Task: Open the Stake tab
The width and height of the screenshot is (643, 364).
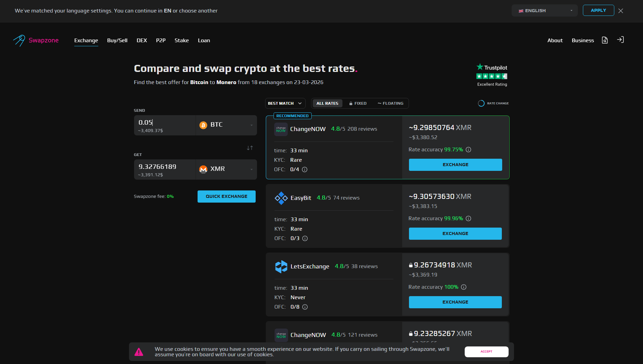Action: [x=182, y=41]
